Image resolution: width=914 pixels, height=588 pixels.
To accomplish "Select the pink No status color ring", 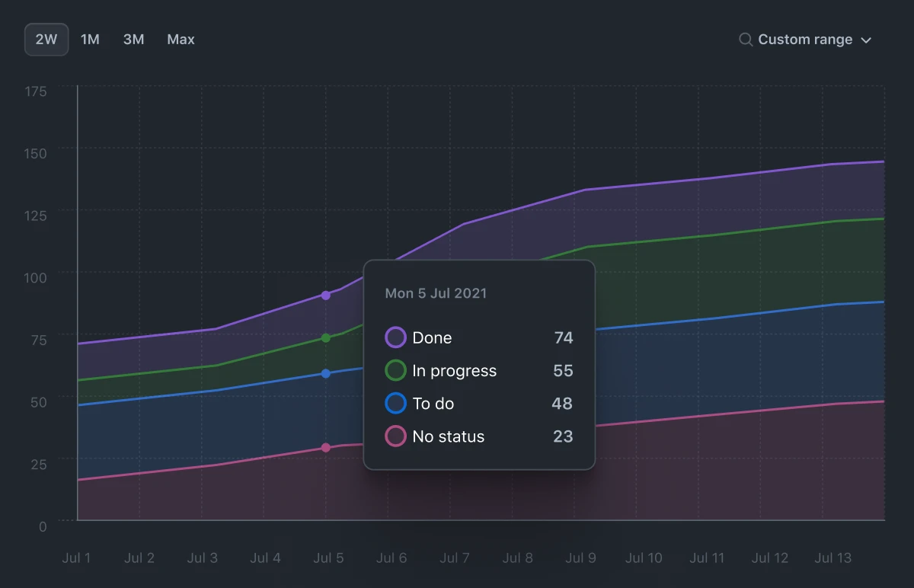I will (395, 436).
